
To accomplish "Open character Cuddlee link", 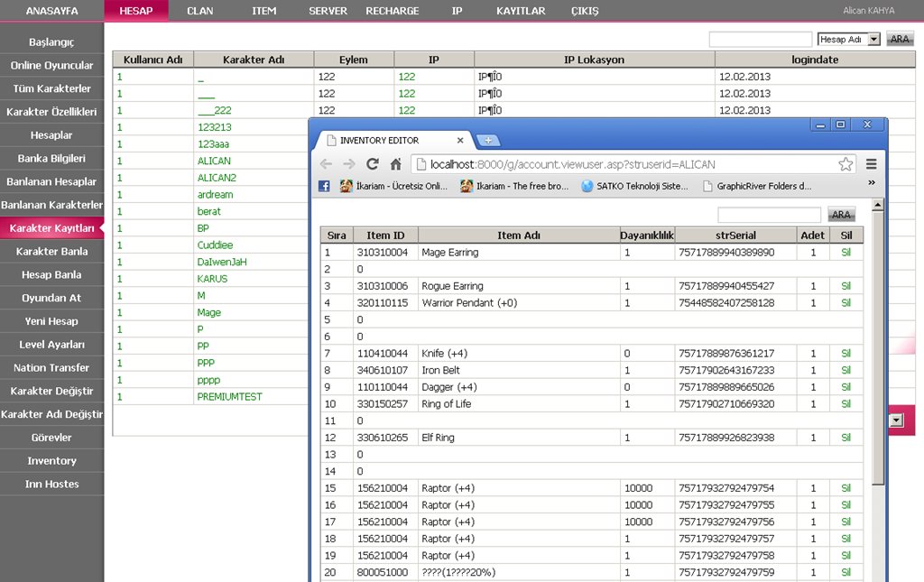I will click(x=215, y=245).
